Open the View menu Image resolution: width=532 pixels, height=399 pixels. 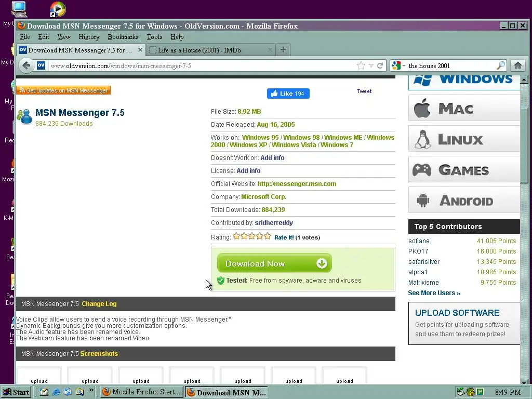coord(64,37)
